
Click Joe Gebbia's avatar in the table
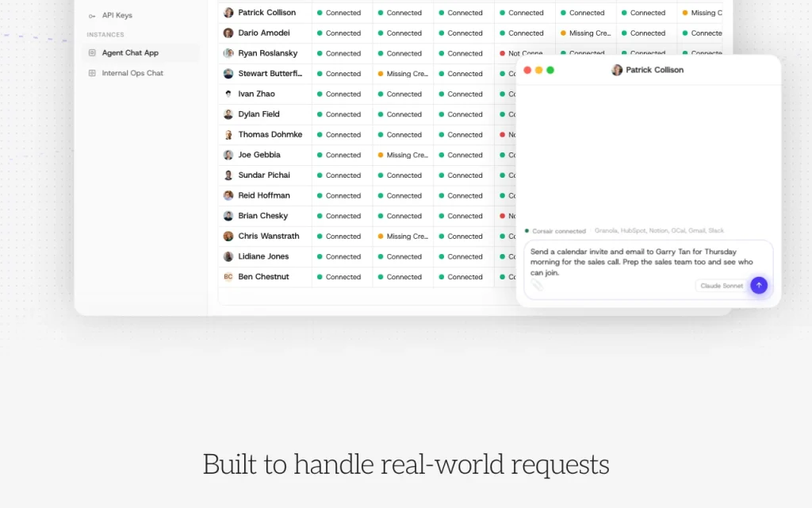point(228,155)
